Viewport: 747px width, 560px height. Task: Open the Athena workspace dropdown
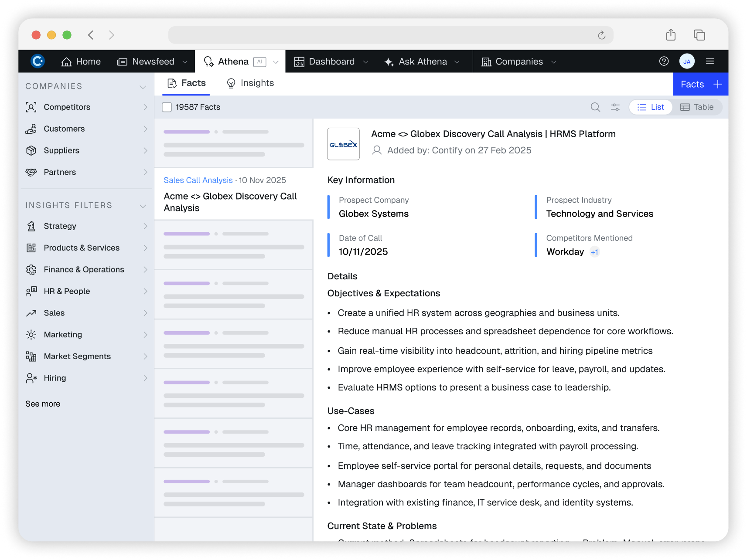[x=276, y=61]
